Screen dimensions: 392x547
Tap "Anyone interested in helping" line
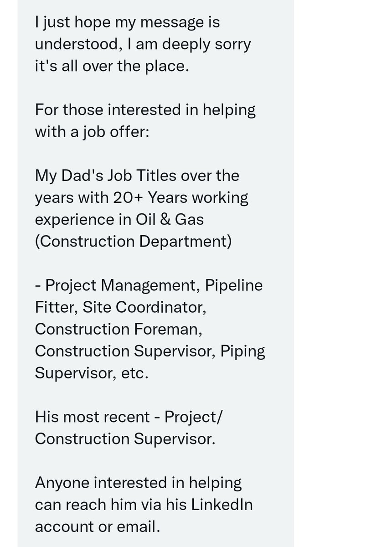coord(139,482)
